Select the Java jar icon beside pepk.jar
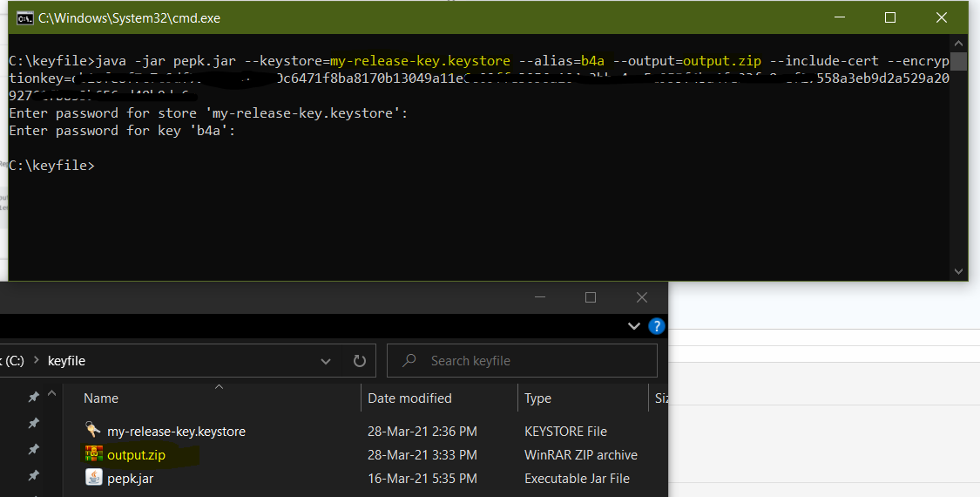 pos(93,478)
